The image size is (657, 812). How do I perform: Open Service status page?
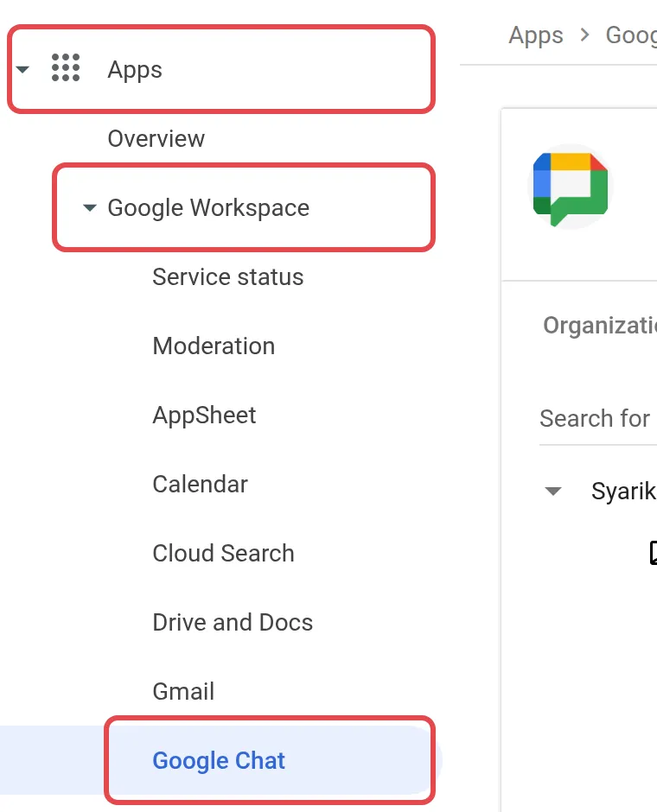click(228, 277)
